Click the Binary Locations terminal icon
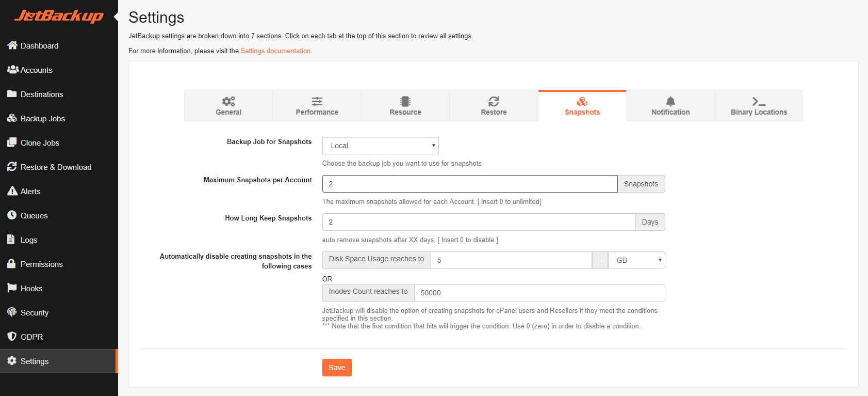Viewport: 868px width, 396px height. [x=759, y=102]
